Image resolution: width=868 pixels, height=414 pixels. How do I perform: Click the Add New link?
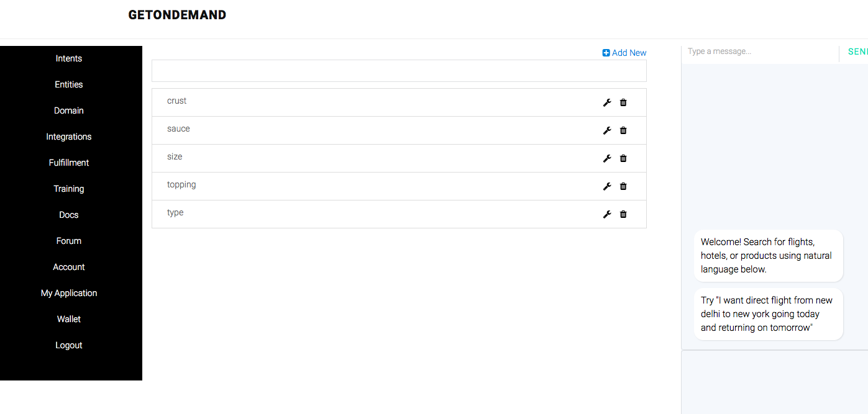pos(624,53)
